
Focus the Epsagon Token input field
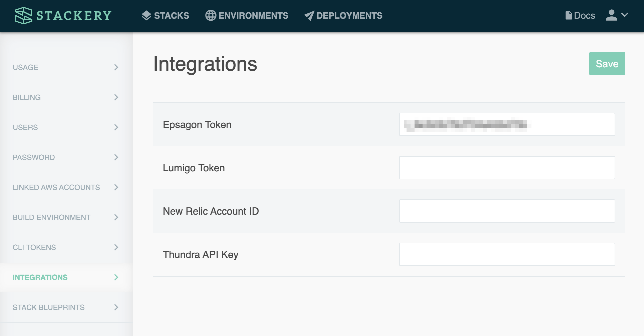[507, 124]
